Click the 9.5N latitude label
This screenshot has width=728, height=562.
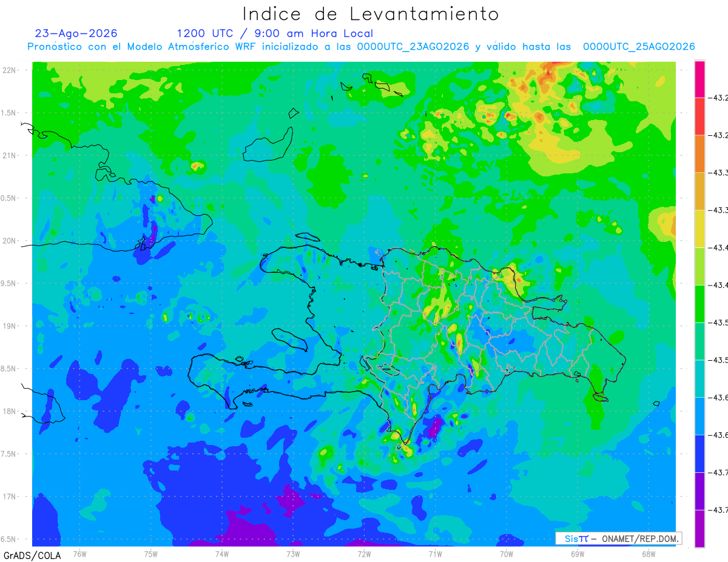point(9,284)
